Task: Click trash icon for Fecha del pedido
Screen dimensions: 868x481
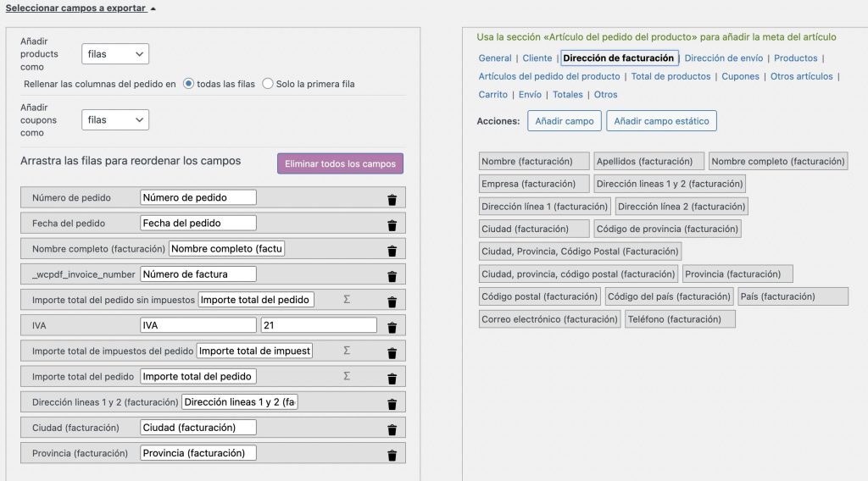Action: (392, 225)
